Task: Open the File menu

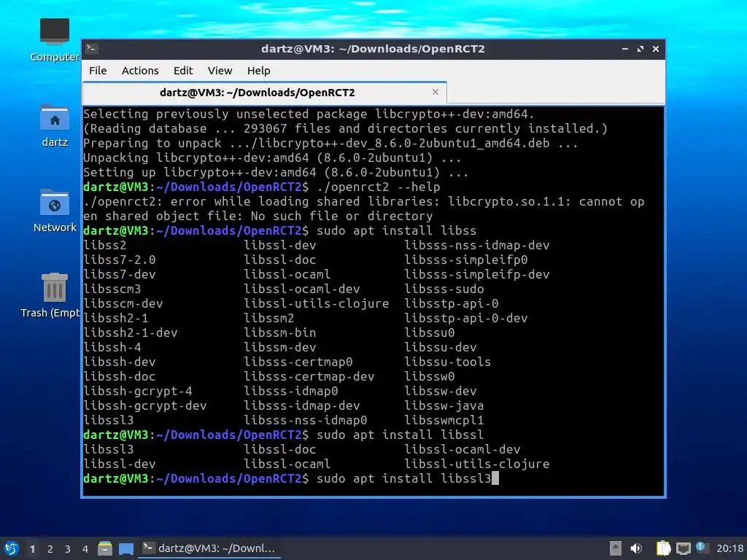Action: point(98,71)
